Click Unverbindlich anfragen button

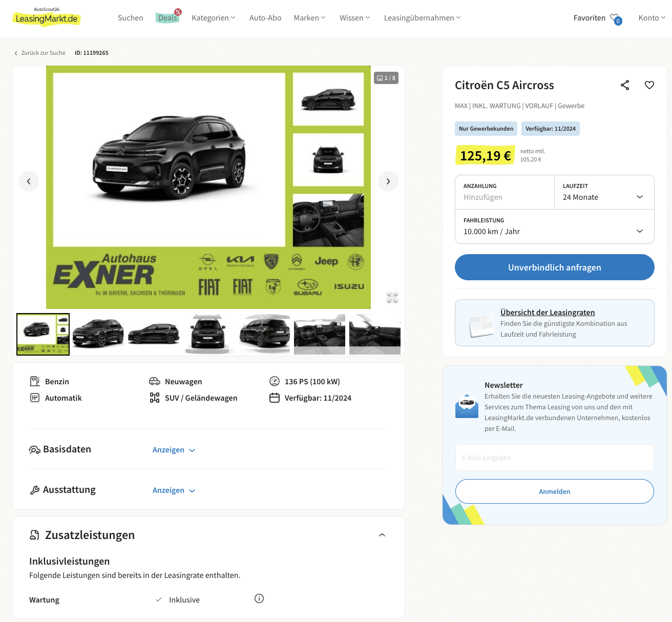pyautogui.click(x=555, y=267)
